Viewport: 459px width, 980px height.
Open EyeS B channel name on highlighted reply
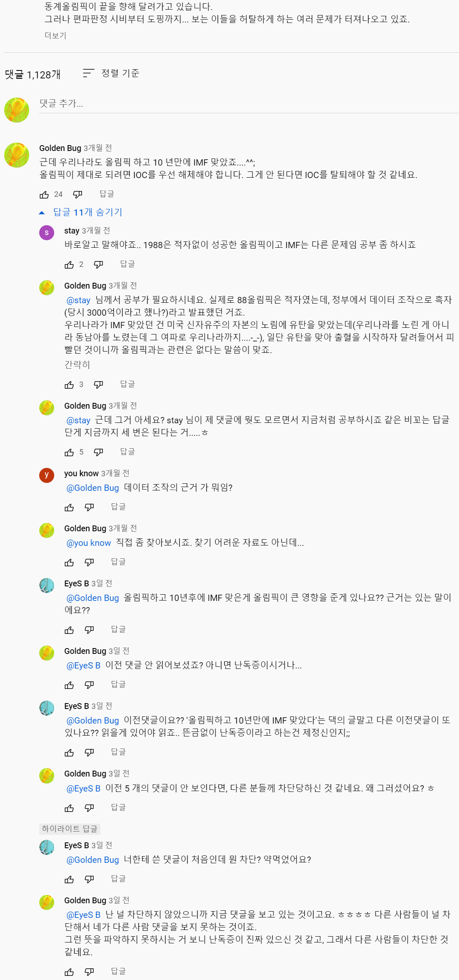tap(76, 845)
